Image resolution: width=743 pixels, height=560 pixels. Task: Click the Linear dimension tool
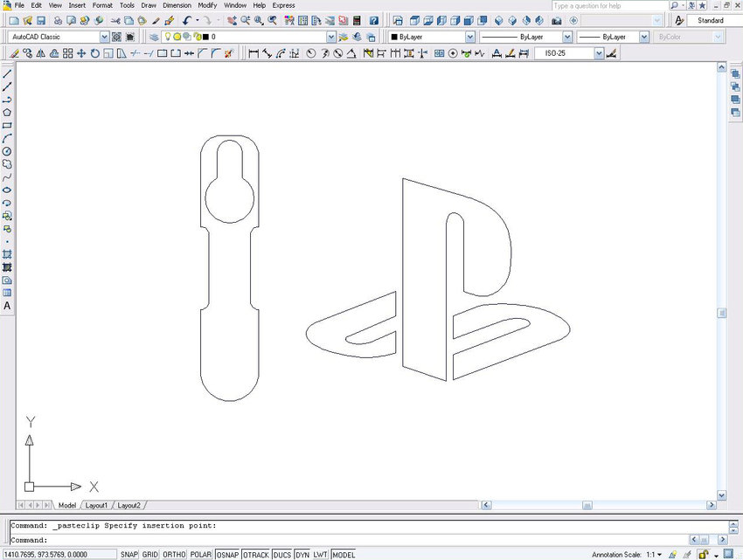[253, 53]
